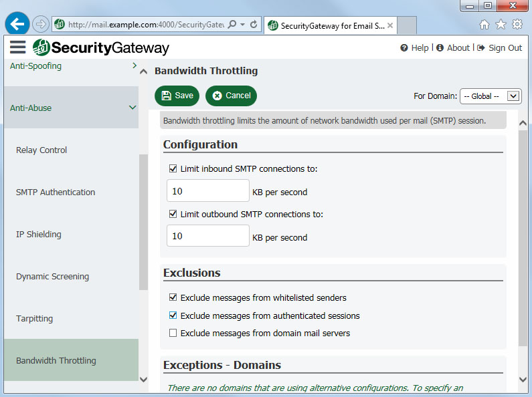Sign Out of SecurityGateway
532x397 pixels.
coord(499,48)
